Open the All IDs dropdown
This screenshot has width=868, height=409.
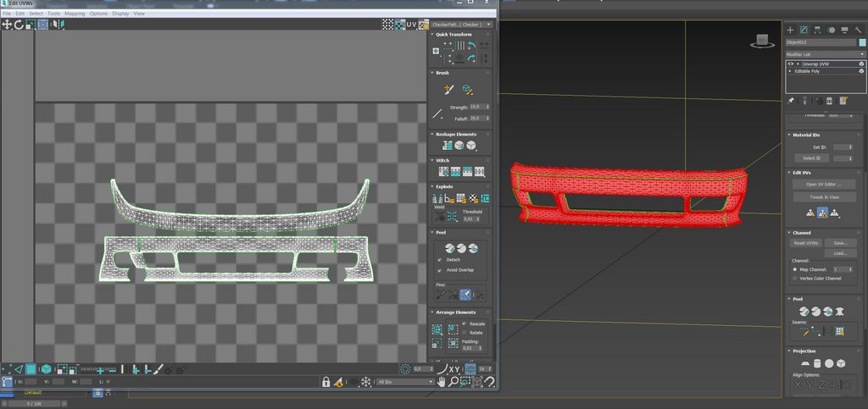pos(404,382)
